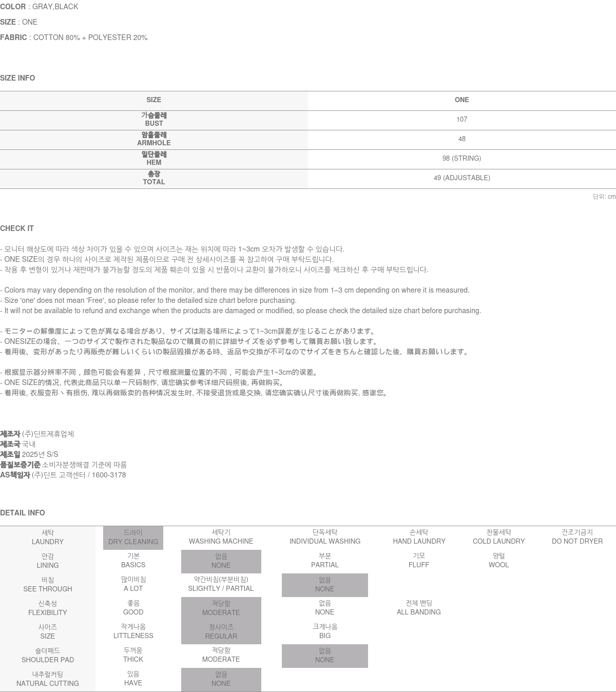Click the LAUNDRY row label
This screenshot has width=616, height=692.
click(x=48, y=537)
